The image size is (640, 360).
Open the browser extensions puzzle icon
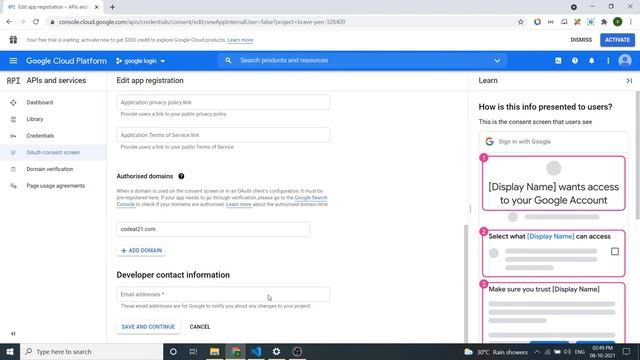(x=604, y=22)
